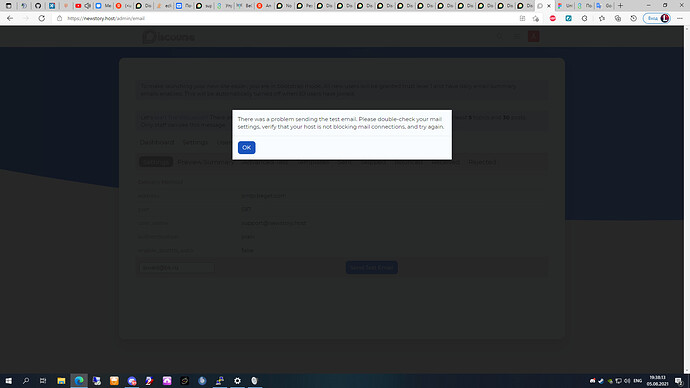Open the Edge settings and more menu
The width and height of the screenshot is (690, 388).
point(680,18)
